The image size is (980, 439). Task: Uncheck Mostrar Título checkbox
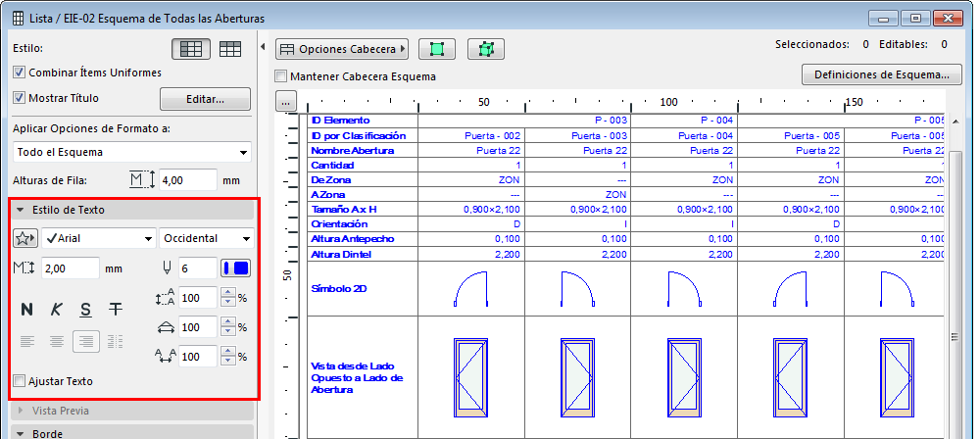coord(20,98)
